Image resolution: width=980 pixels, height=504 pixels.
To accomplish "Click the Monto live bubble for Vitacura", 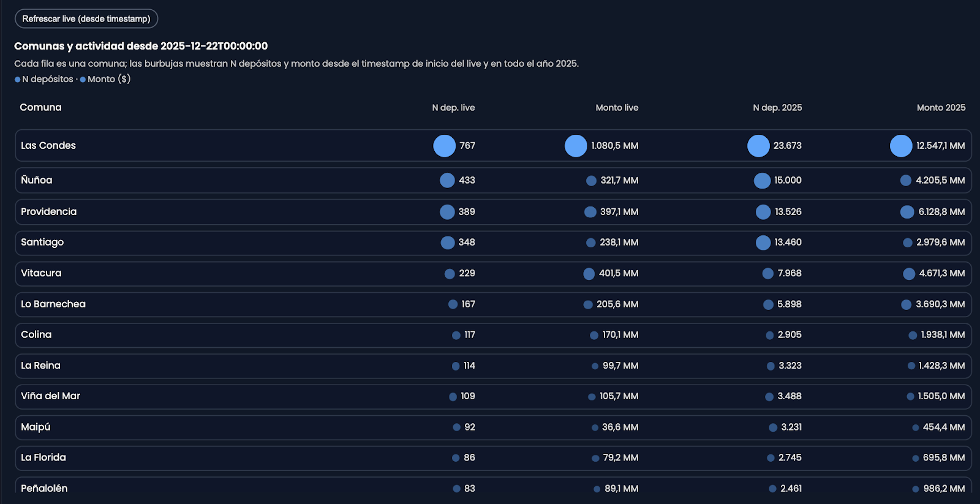I will point(589,274).
